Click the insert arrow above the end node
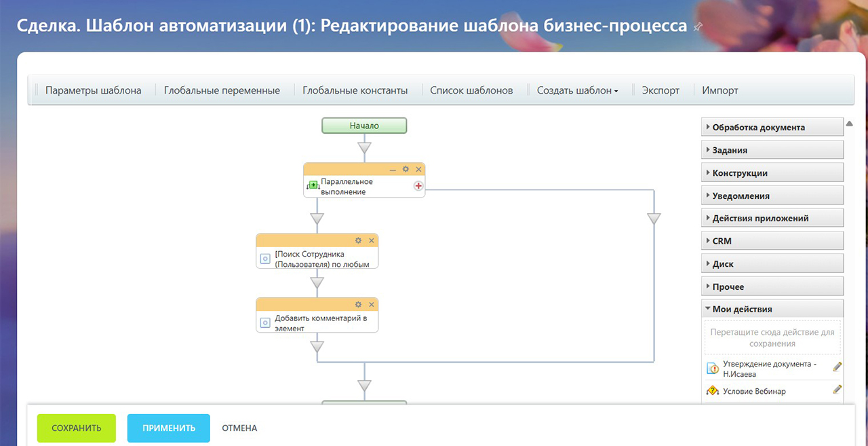 [x=365, y=386]
